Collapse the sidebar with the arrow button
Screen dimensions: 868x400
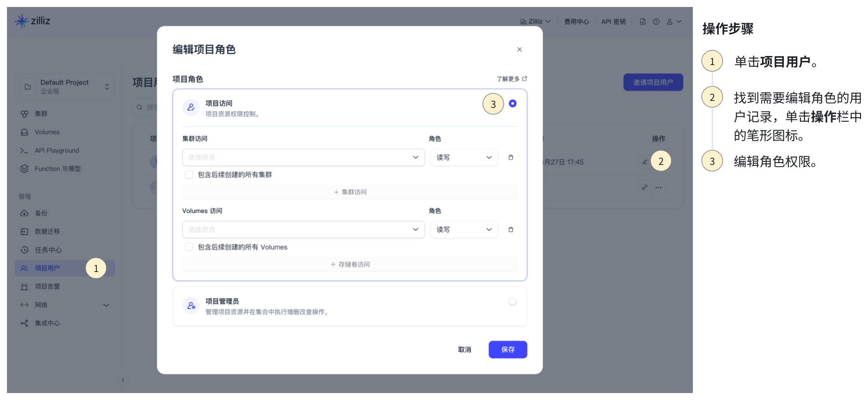(x=123, y=379)
